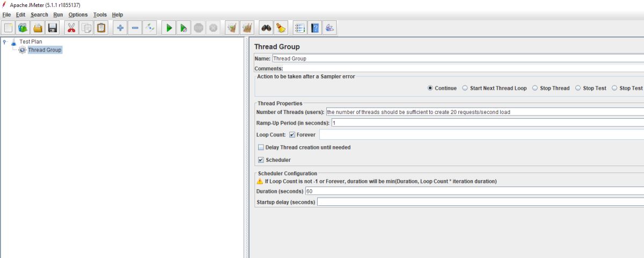Open the Tools menu
Viewport: 644px width, 258px height.
pos(100,15)
